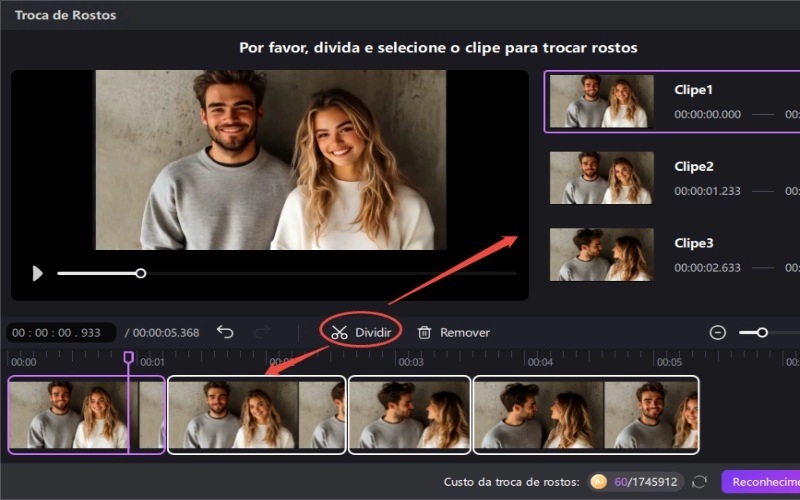Viewport: 800px width, 500px height.
Task: Click the video preview frame
Action: coord(271,160)
